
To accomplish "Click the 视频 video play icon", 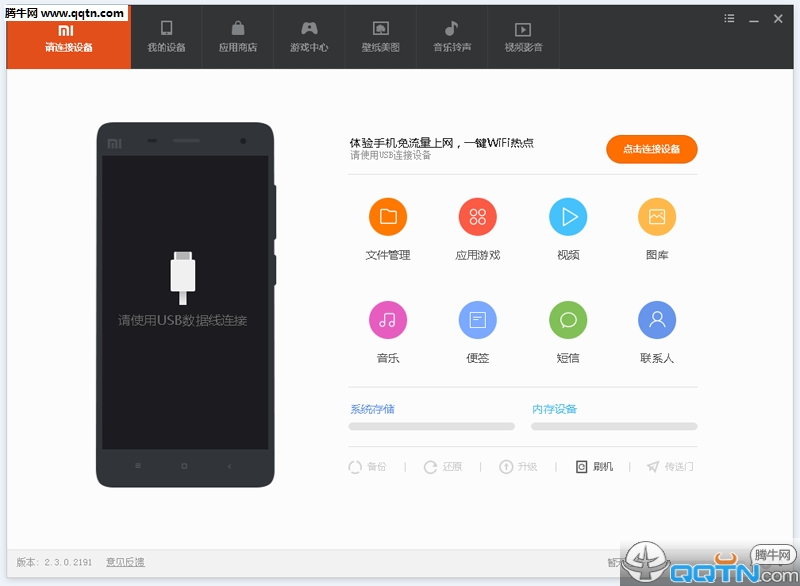I will coord(568,217).
